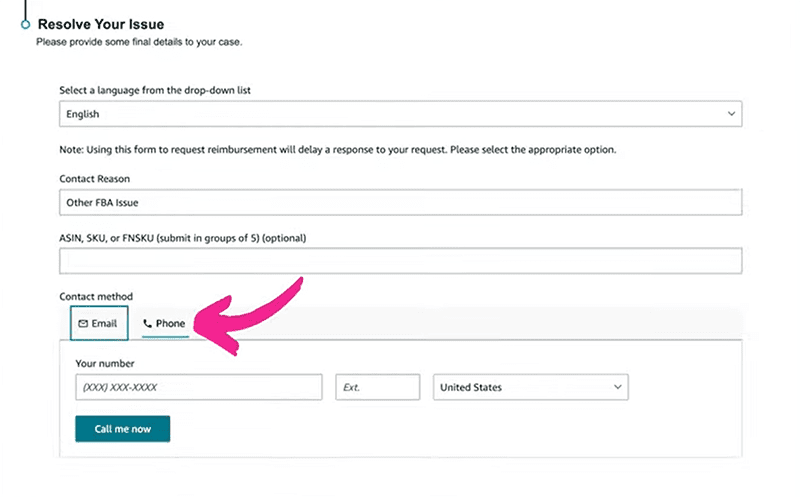The height and width of the screenshot is (497, 800).
Task: Click the Contact method label
Action: pos(96,296)
